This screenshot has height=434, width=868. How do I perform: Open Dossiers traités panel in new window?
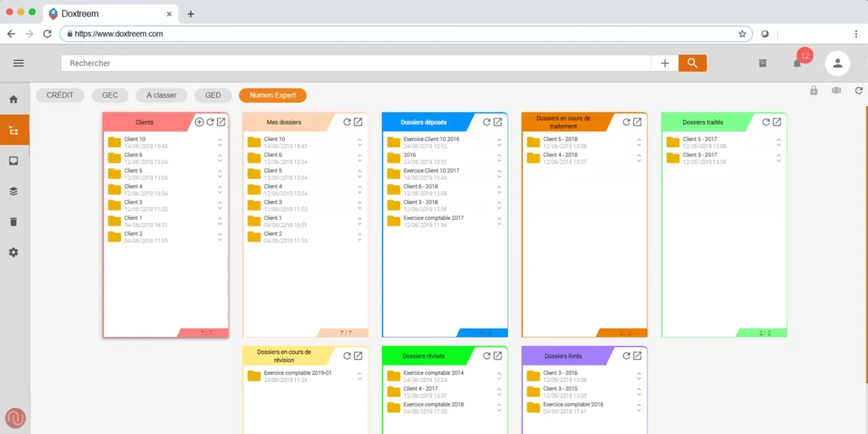tap(777, 122)
